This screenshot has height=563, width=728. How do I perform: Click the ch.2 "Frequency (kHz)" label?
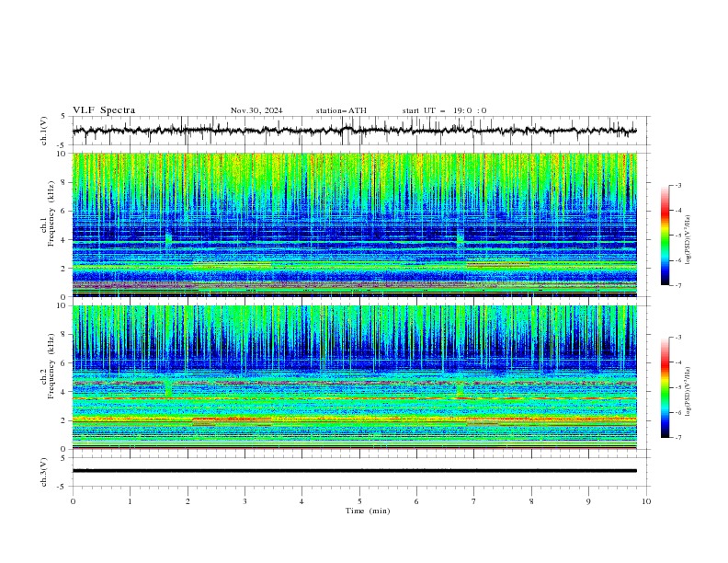pos(51,366)
